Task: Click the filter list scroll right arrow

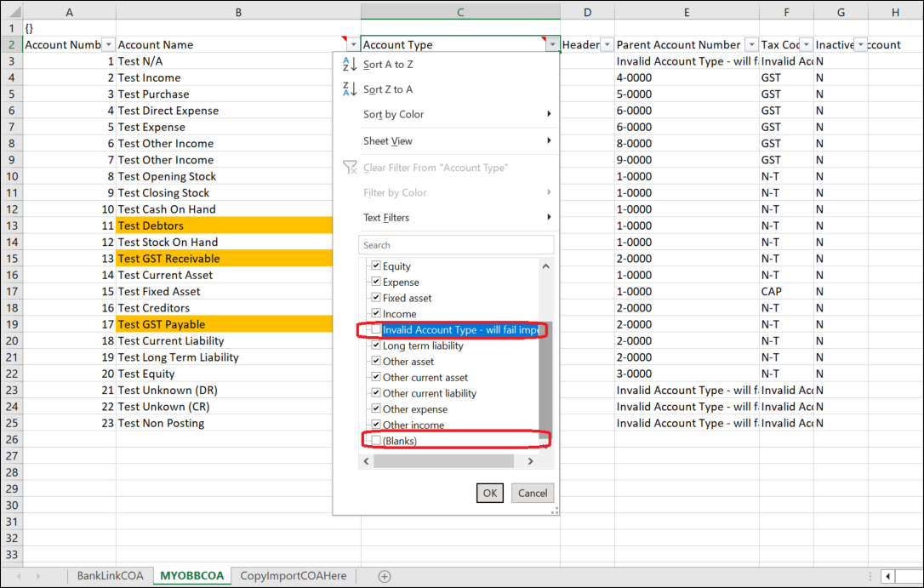Action: click(x=530, y=461)
